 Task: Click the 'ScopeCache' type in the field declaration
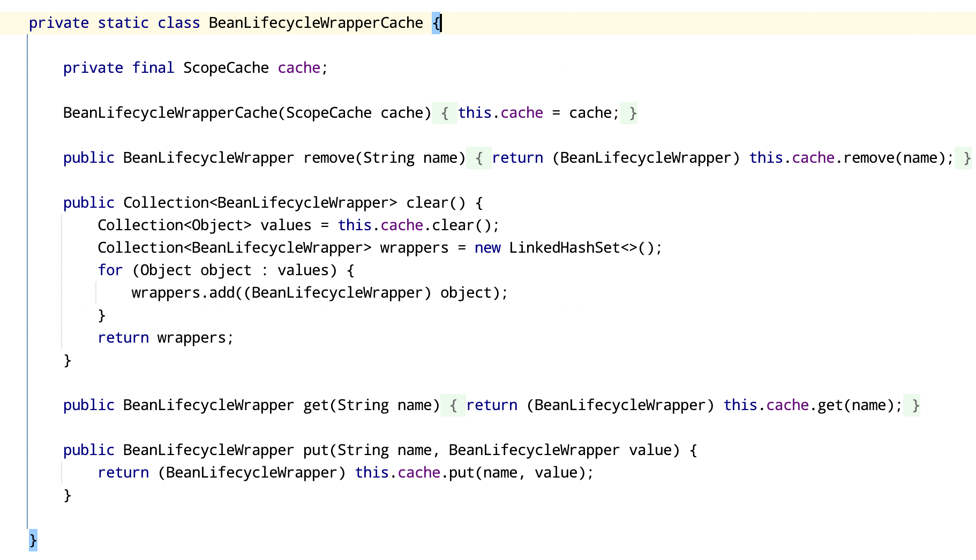click(x=226, y=68)
